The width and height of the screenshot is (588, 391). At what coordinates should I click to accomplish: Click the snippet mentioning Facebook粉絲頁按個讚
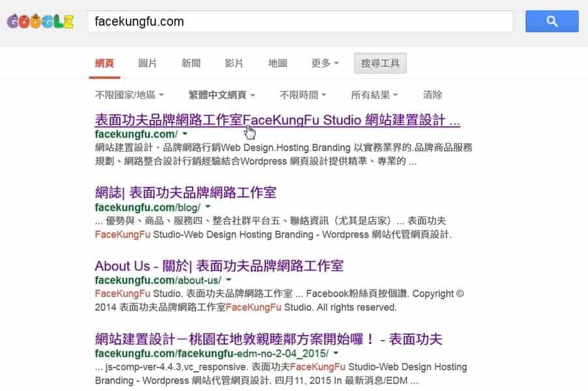pyautogui.click(x=280, y=300)
